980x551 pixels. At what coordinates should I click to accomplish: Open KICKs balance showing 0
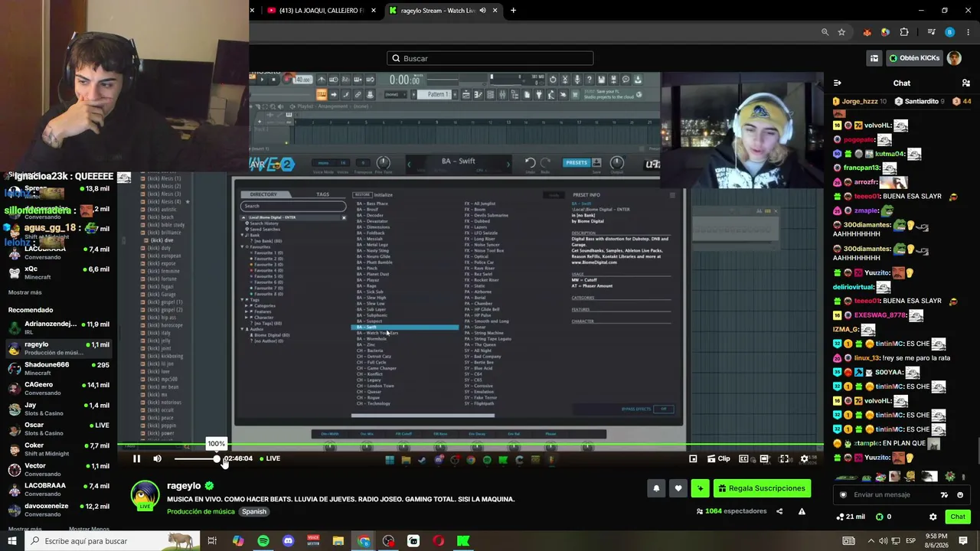click(x=884, y=517)
